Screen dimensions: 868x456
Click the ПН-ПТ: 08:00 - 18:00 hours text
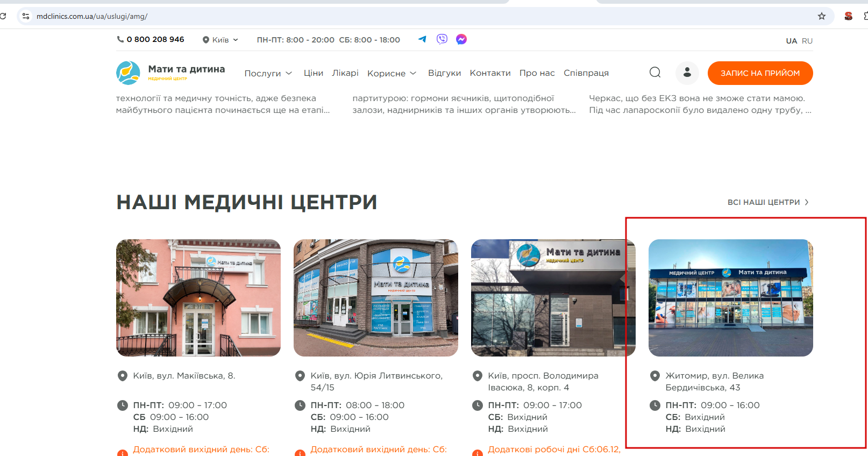[x=358, y=405]
